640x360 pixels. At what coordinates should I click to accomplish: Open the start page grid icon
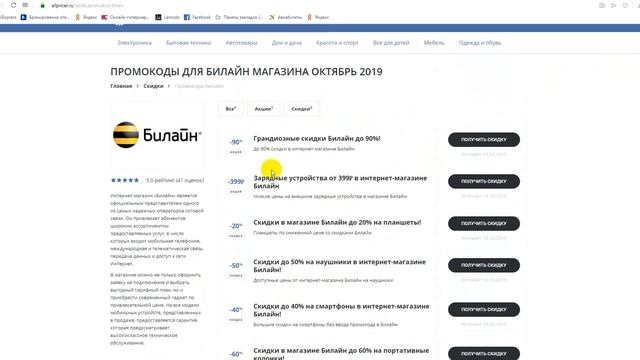click(25, 5)
